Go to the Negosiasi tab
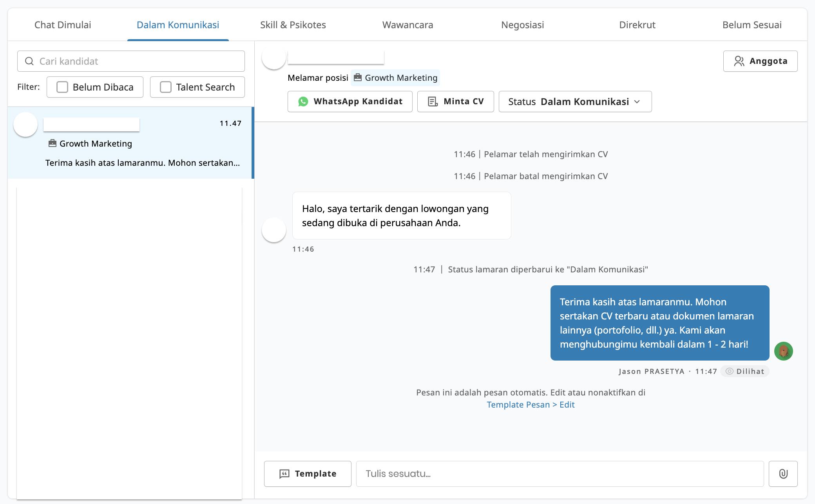Screen dimensions: 815x504 (x=522, y=25)
